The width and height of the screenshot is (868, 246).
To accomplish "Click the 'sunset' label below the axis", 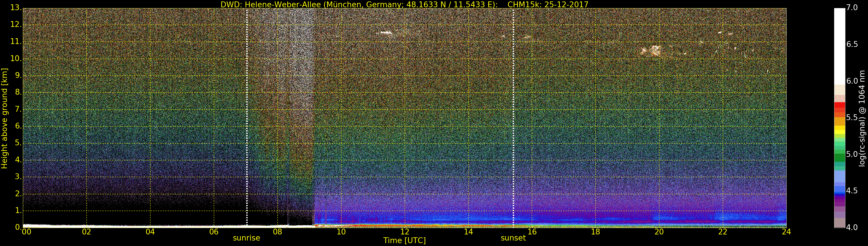I will [x=513, y=238].
